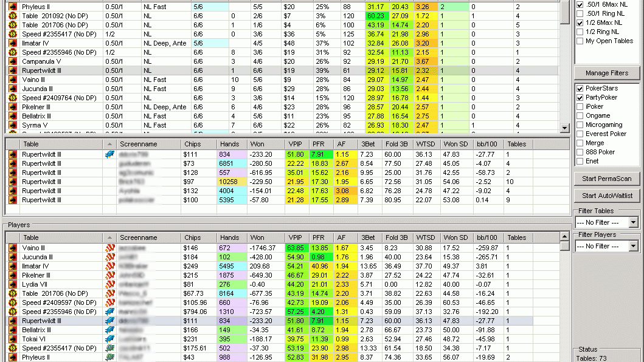Click the blue fish icon in the $111 chips row of the middle player list
The image size is (644, 362).
109,155
